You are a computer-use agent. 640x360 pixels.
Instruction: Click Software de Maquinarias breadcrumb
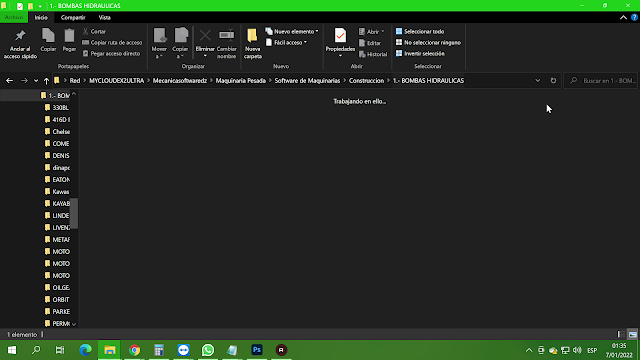(x=307, y=81)
